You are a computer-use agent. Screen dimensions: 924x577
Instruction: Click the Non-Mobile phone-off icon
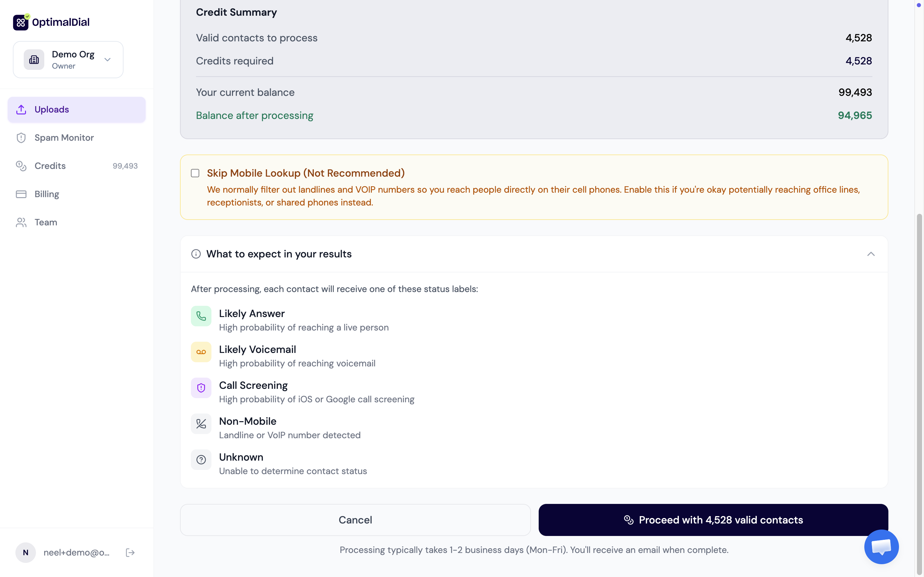[201, 423]
